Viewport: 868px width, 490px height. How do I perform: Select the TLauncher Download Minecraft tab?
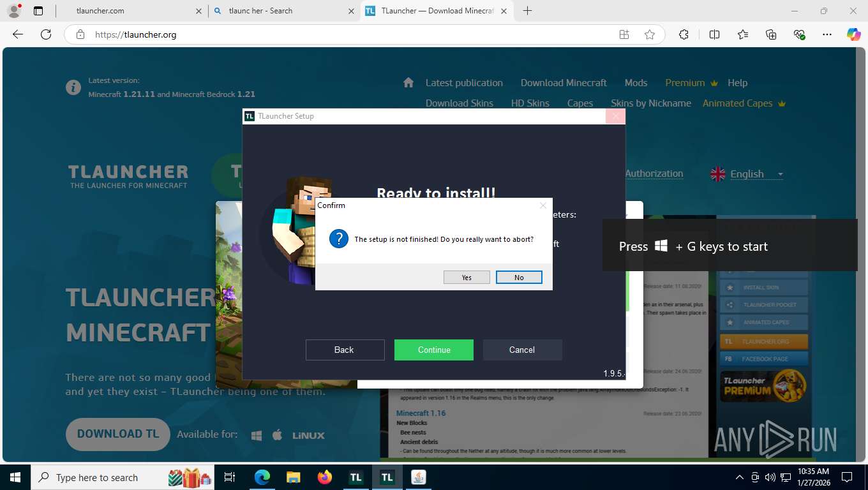(437, 11)
